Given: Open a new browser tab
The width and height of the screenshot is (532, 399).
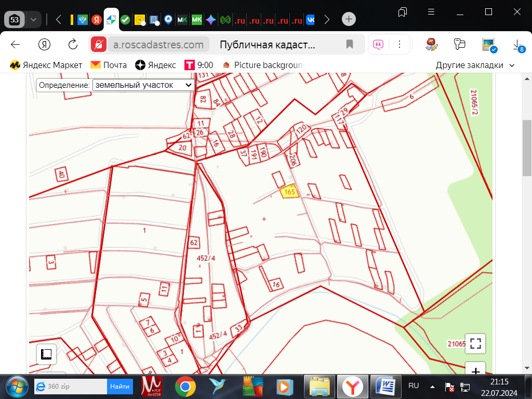Looking at the screenshot, I should (x=349, y=20).
